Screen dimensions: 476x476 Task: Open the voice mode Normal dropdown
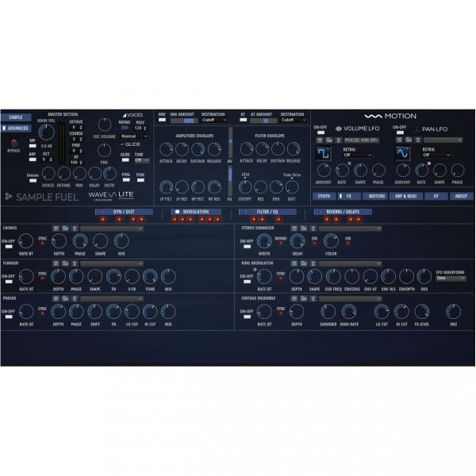point(135,136)
